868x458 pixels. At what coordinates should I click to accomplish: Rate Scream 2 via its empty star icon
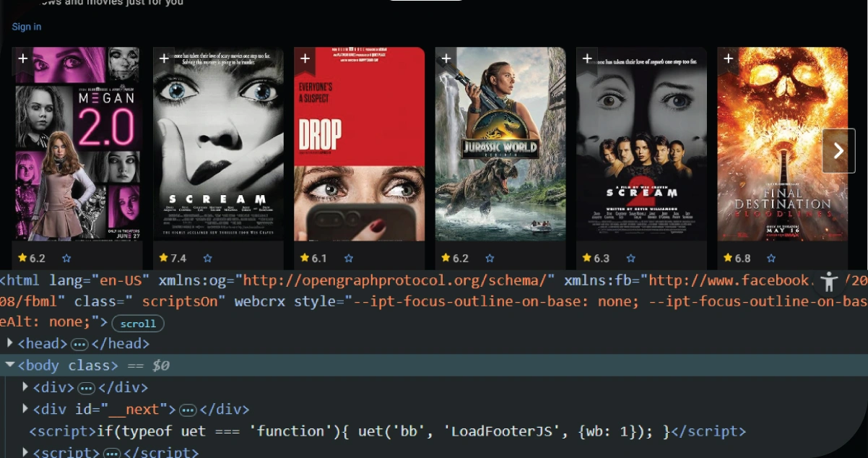631,258
